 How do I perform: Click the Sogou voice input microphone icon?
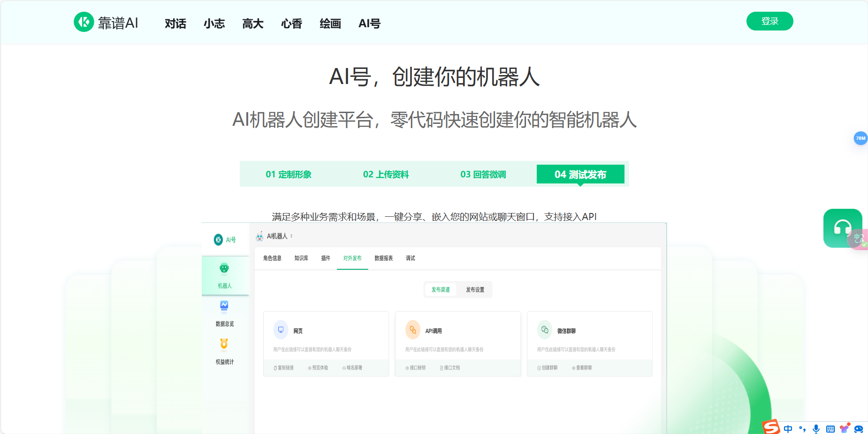pos(816,428)
